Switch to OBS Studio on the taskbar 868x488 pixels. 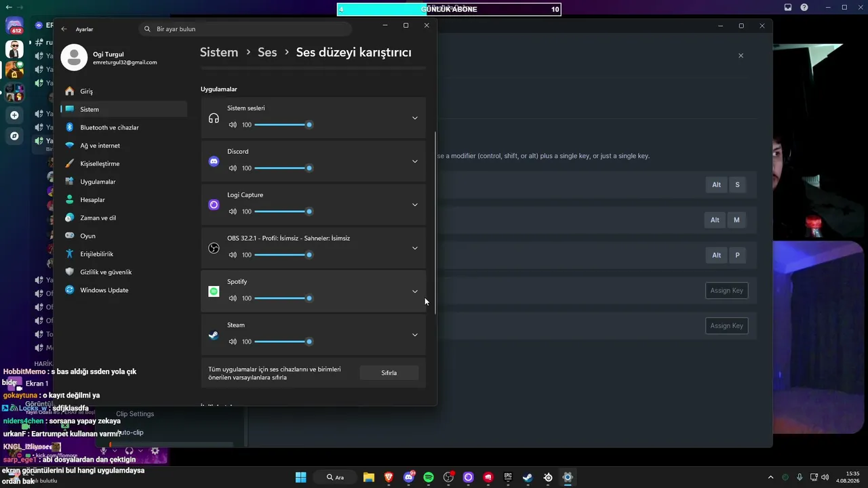coord(448,477)
